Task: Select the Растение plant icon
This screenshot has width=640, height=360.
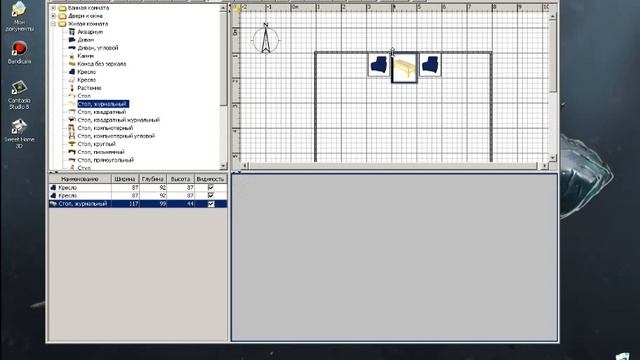Action: click(x=72, y=88)
